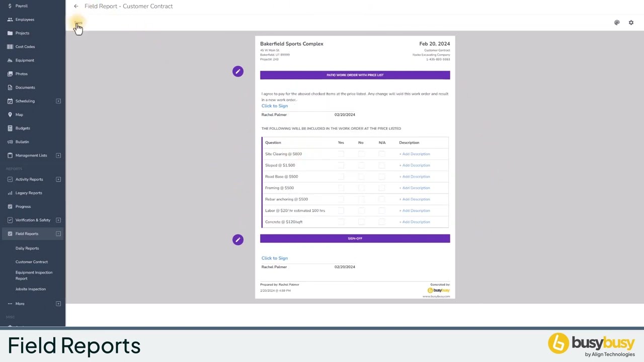The image size is (644, 362).
Task: Click to Sign under agreement text
Action: click(275, 106)
